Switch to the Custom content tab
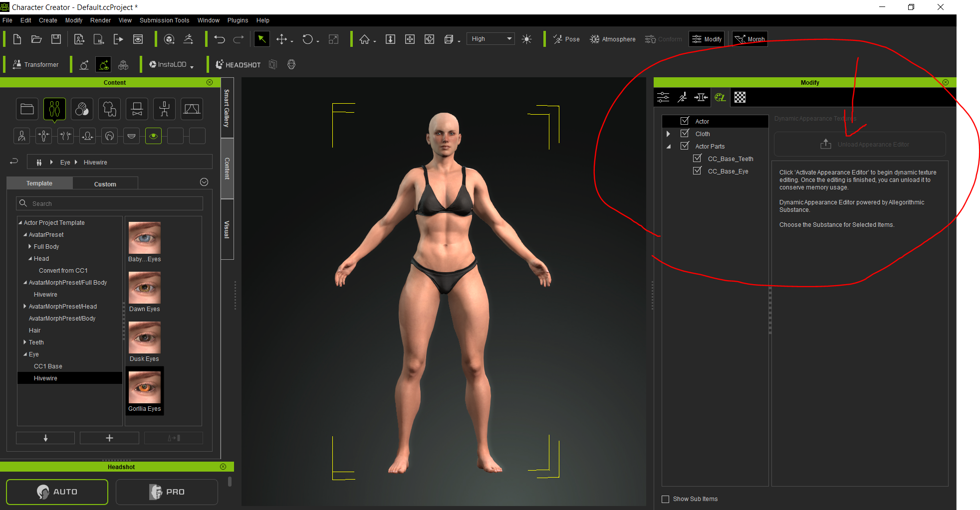The height and width of the screenshot is (510, 980). pyautogui.click(x=105, y=184)
